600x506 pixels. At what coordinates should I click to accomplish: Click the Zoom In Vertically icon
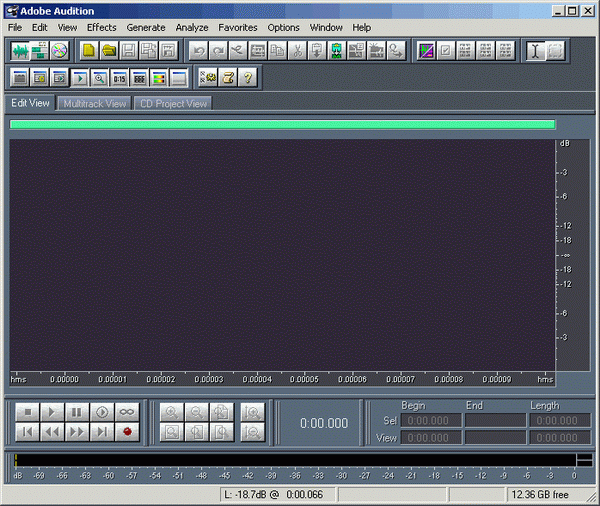[x=253, y=412]
